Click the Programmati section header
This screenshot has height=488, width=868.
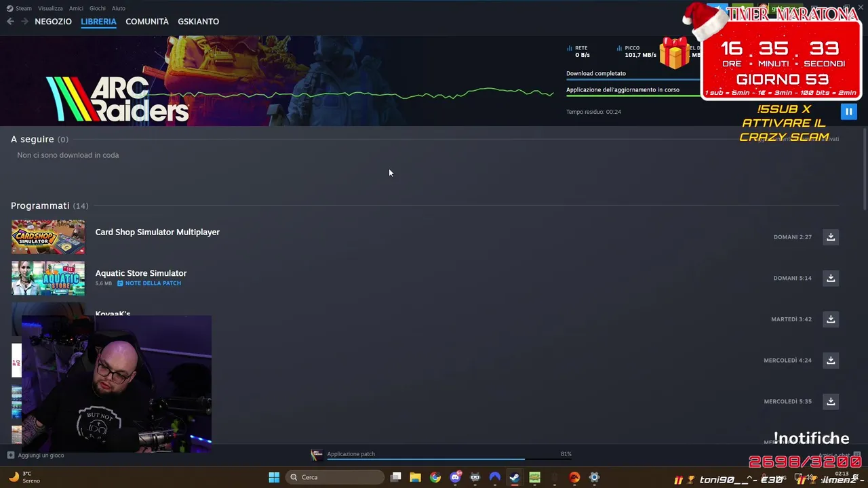click(50, 205)
